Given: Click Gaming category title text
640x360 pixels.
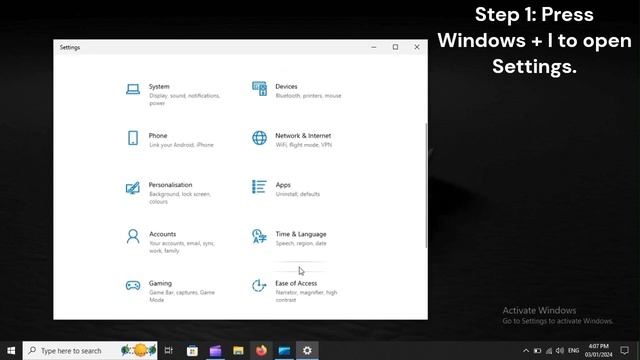Looking at the screenshot, I should 160,283.
